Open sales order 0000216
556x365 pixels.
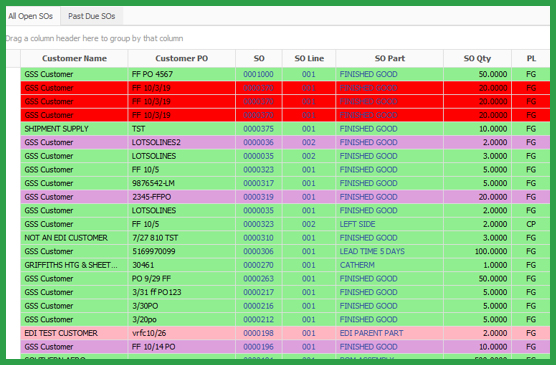pyautogui.click(x=258, y=306)
